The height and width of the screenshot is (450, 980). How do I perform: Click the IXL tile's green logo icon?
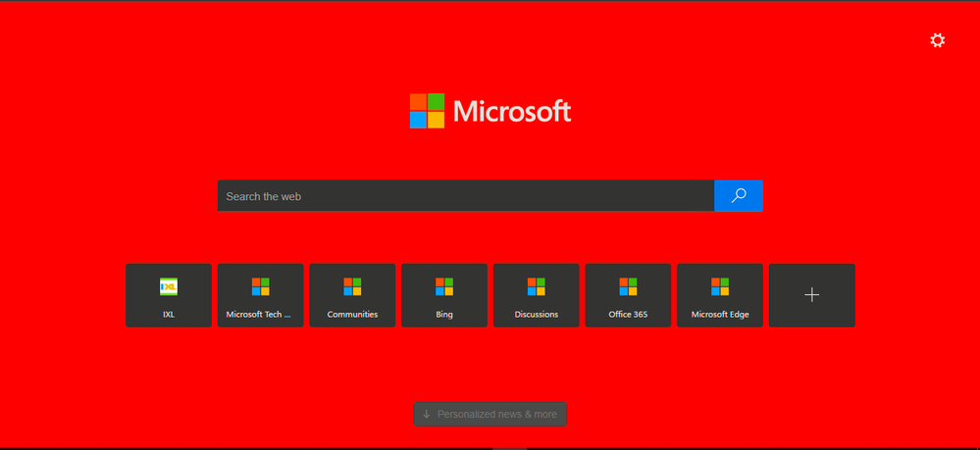(169, 286)
